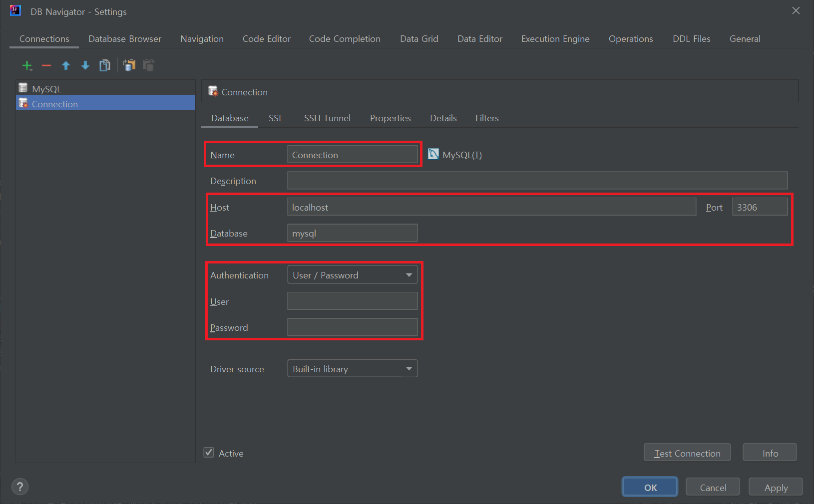
Task: Click the Test Connection button
Action: (x=687, y=453)
